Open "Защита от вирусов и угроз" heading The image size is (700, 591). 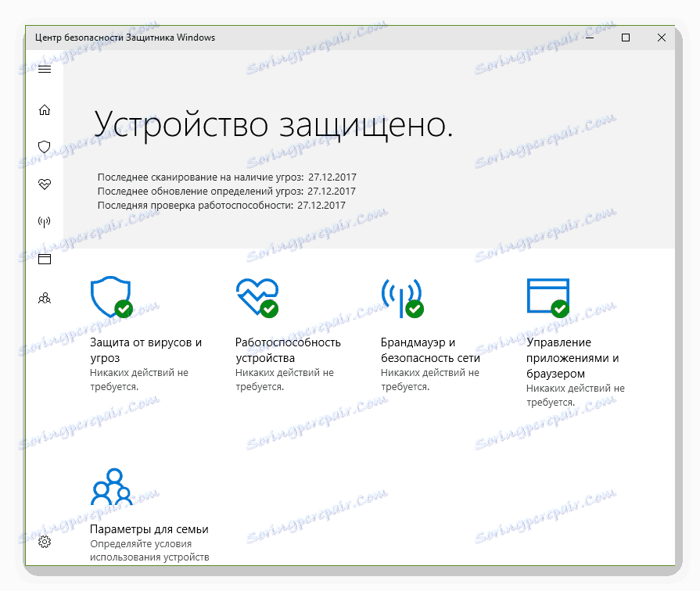(x=146, y=350)
